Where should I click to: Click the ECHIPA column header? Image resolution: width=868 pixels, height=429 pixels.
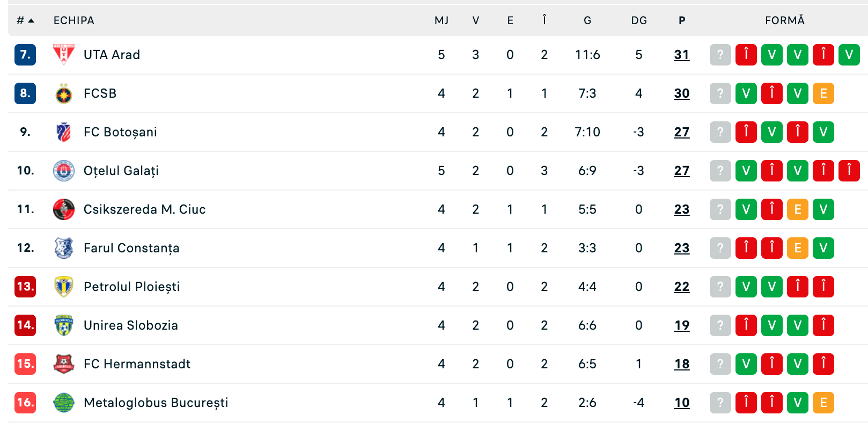click(74, 20)
